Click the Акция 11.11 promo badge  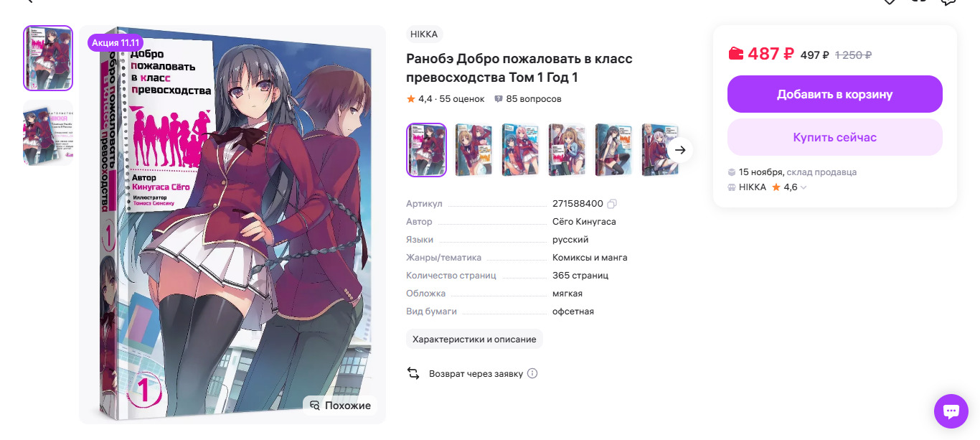[116, 43]
